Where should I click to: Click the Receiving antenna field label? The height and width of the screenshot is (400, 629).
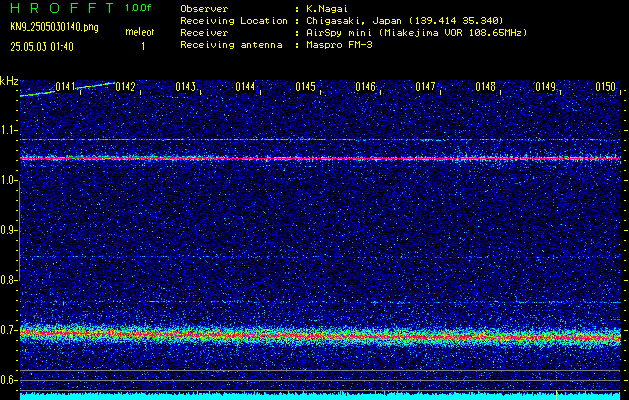point(231,45)
